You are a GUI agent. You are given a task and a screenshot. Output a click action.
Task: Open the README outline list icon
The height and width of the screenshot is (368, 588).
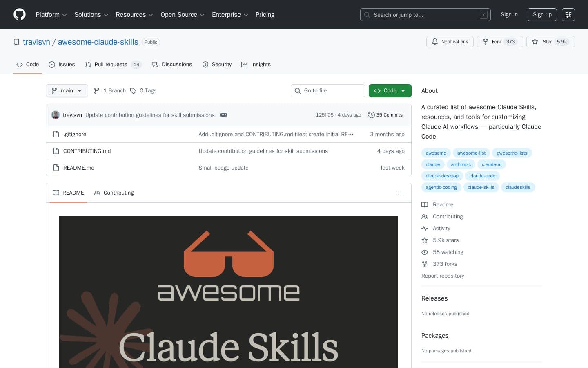(x=401, y=193)
